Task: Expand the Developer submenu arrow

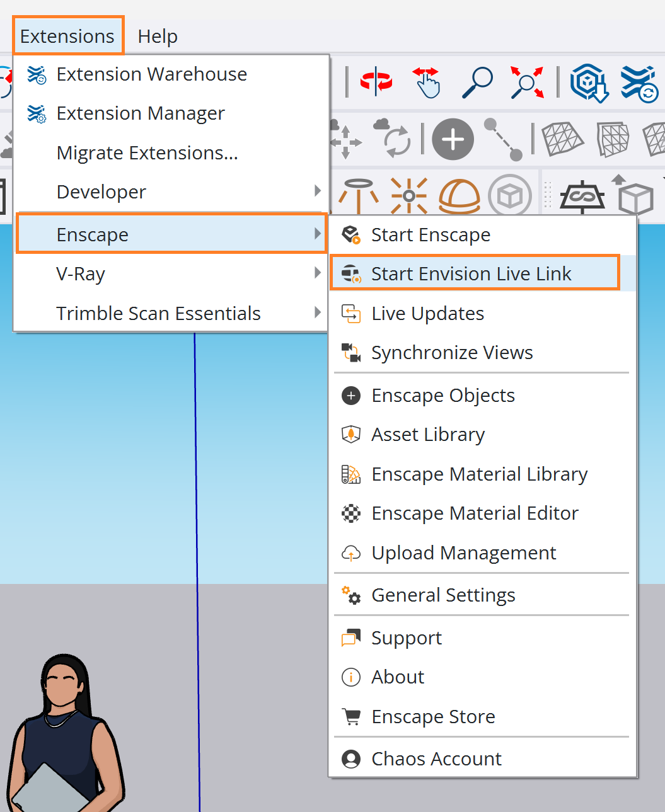Action: pos(317,191)
